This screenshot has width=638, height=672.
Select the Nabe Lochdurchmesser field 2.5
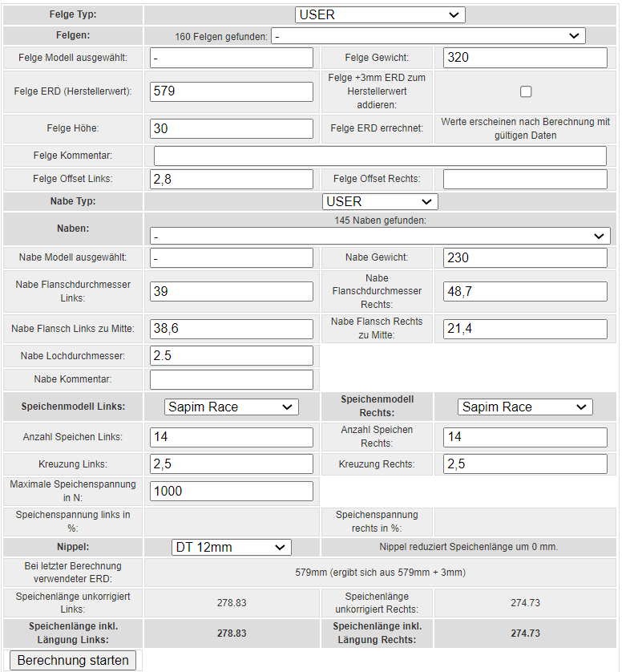(232, 356)
